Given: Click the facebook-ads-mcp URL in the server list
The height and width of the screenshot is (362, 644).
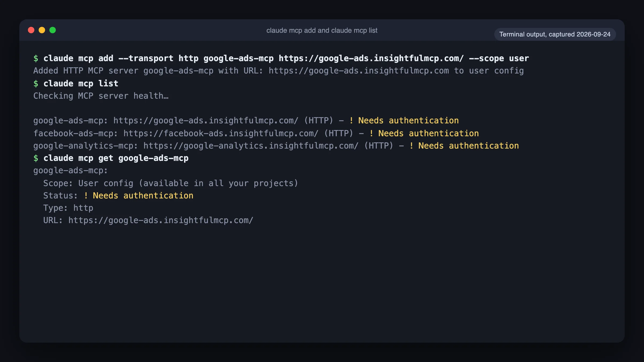Looking at the screenshot, I should click(221, 133).
